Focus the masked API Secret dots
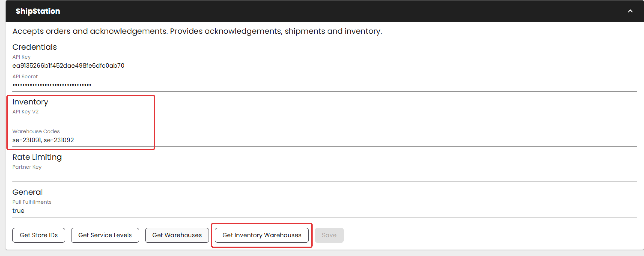The width and height of the screenshot is (644, 256). (x=52, y=85)
